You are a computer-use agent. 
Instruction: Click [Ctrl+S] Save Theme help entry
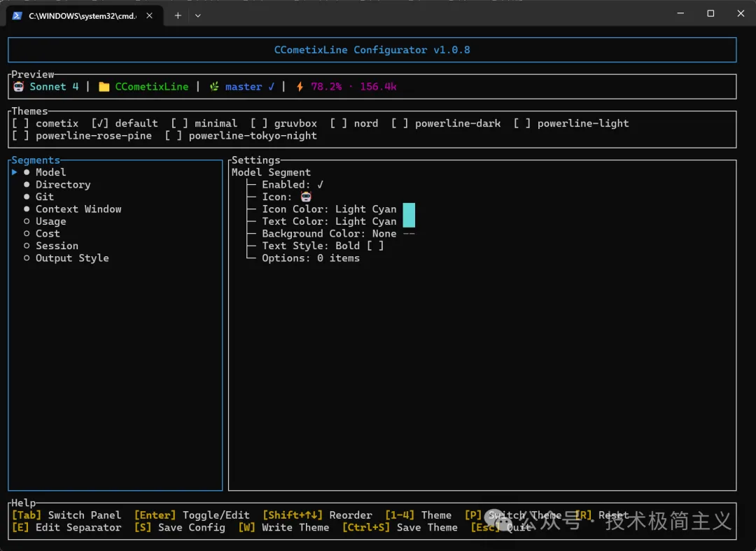pos(400,528)
